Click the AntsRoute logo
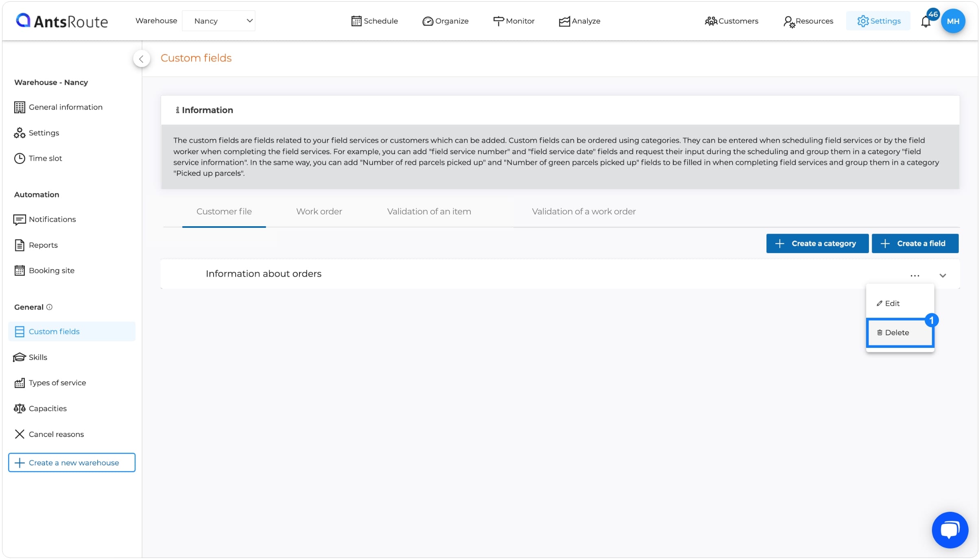980x559 pixels. pyautogui.click(x=62, y=21)
